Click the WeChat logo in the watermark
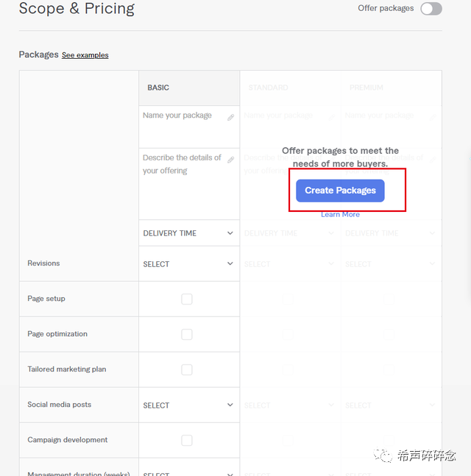This screenshot has width=471, height=476. tap(383, 455)
